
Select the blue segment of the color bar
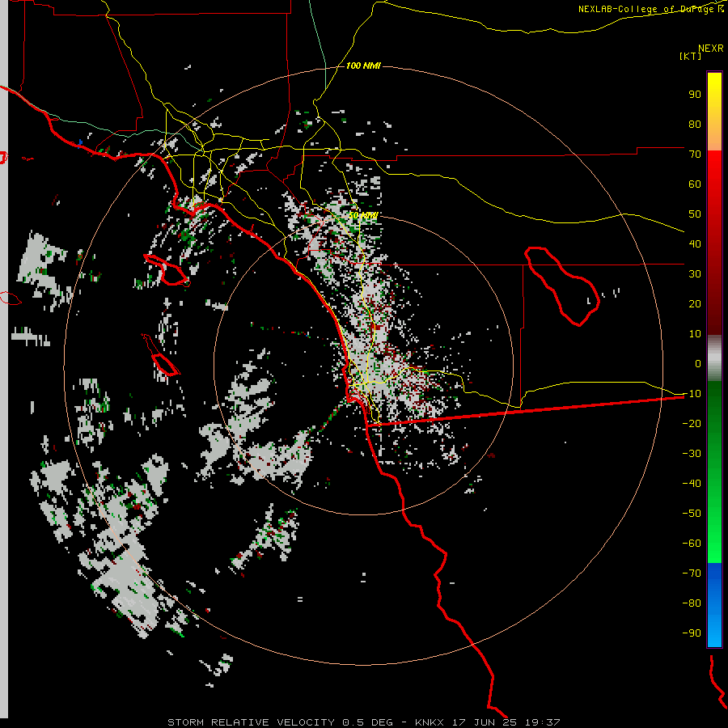[x=714, y=604]
